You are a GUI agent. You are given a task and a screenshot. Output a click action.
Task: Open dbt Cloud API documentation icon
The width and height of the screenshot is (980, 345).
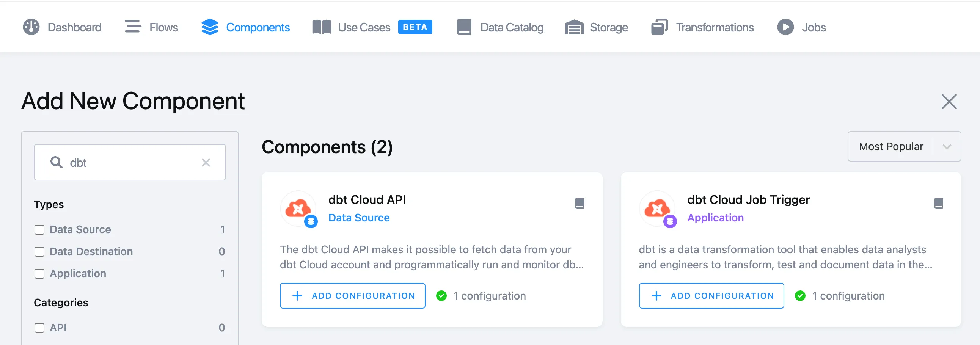coord(580,203)
